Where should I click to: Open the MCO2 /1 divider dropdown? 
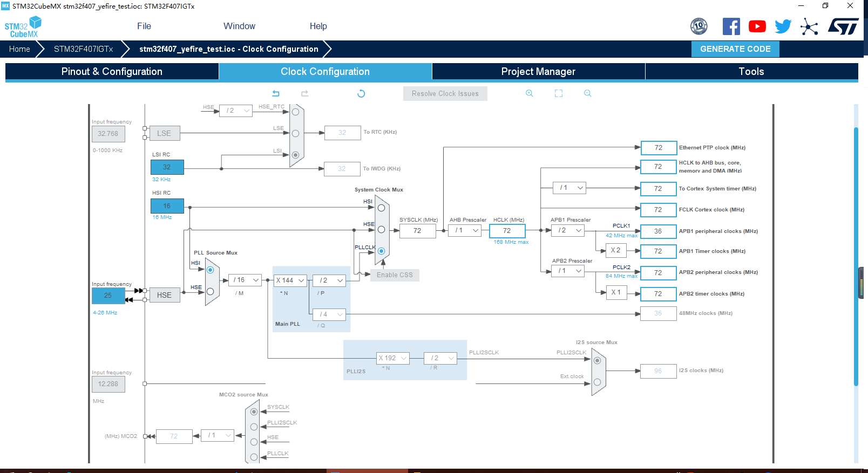(x=218, y=435)
